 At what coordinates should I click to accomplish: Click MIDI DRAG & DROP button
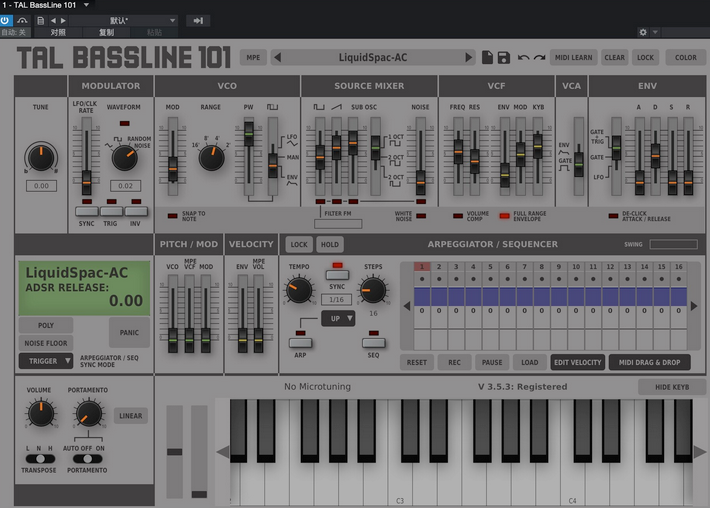point(649,362)
